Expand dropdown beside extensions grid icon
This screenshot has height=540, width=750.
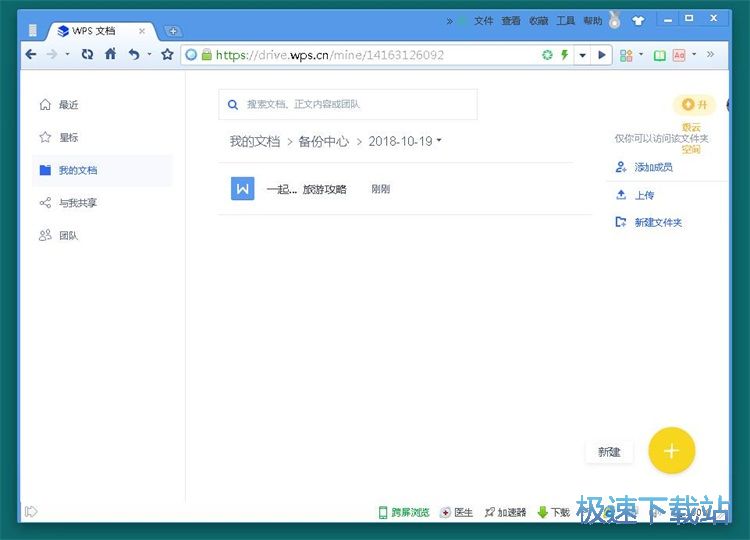[x=641, y=55]
